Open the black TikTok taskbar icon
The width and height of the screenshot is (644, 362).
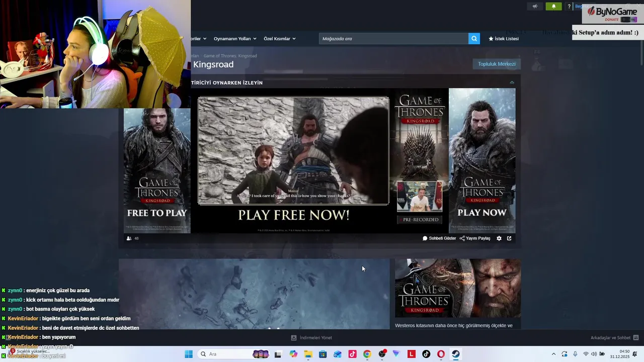click(426, 354)
